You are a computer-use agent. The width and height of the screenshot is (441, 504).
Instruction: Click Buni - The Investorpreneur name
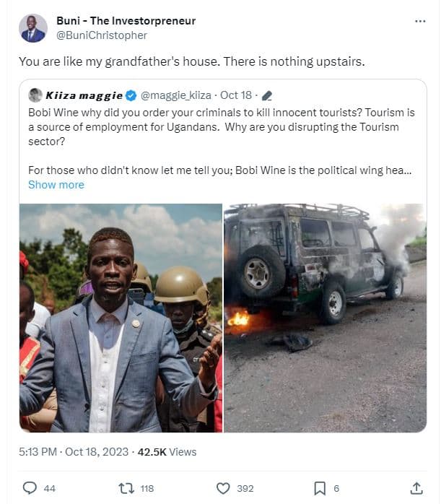pos(126,21)
